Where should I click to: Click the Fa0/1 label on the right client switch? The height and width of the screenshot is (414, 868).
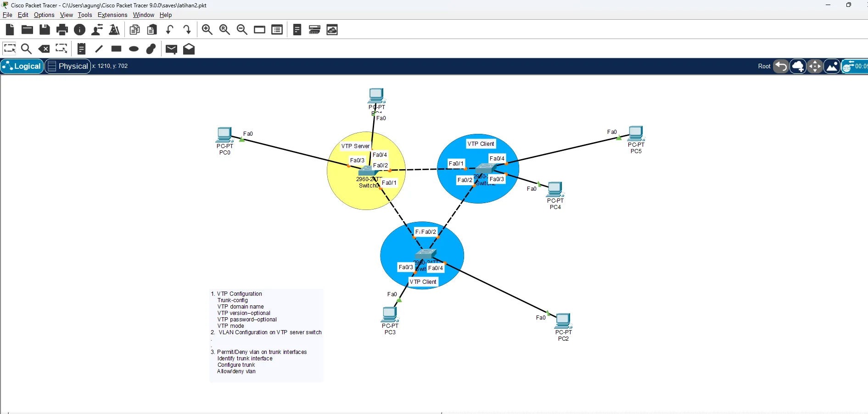pos(456,164)
